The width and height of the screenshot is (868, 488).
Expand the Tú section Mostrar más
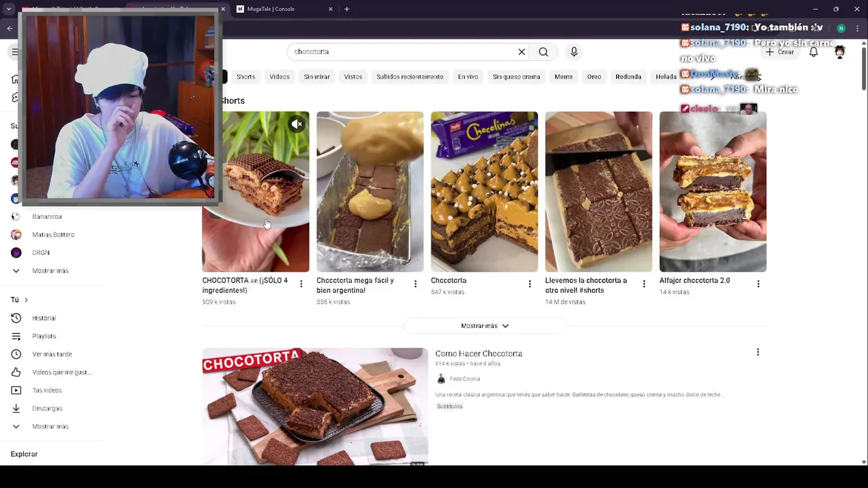[50, 426]
